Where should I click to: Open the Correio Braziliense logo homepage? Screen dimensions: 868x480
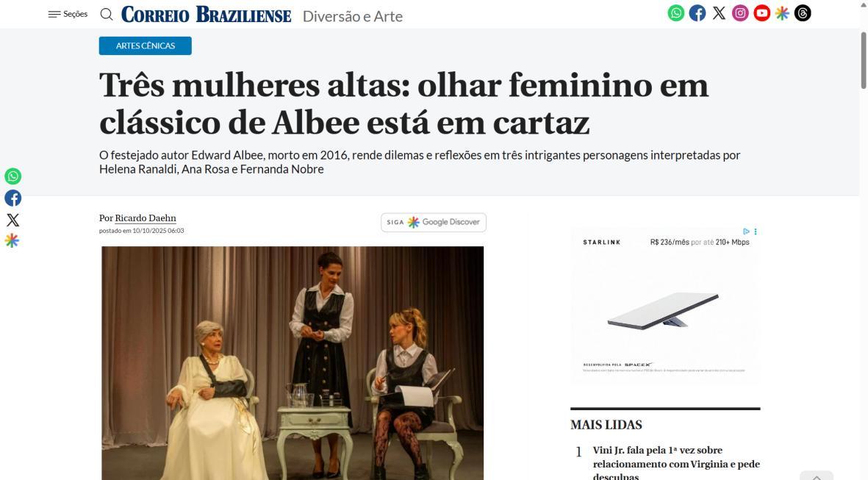(x=206, y=15)
